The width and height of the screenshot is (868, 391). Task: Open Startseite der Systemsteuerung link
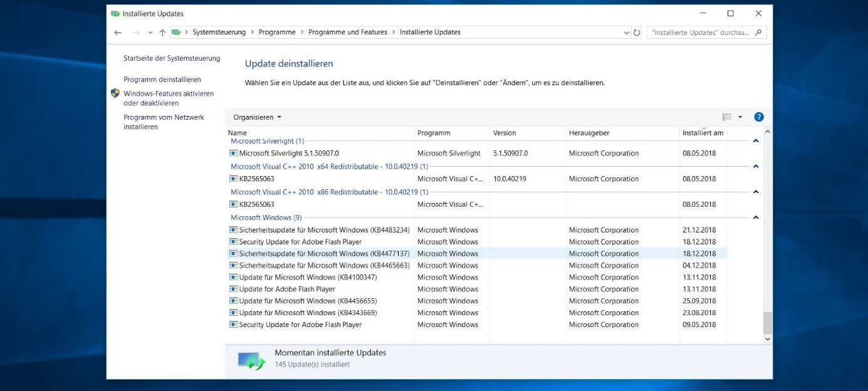click(x=172, y=58)
